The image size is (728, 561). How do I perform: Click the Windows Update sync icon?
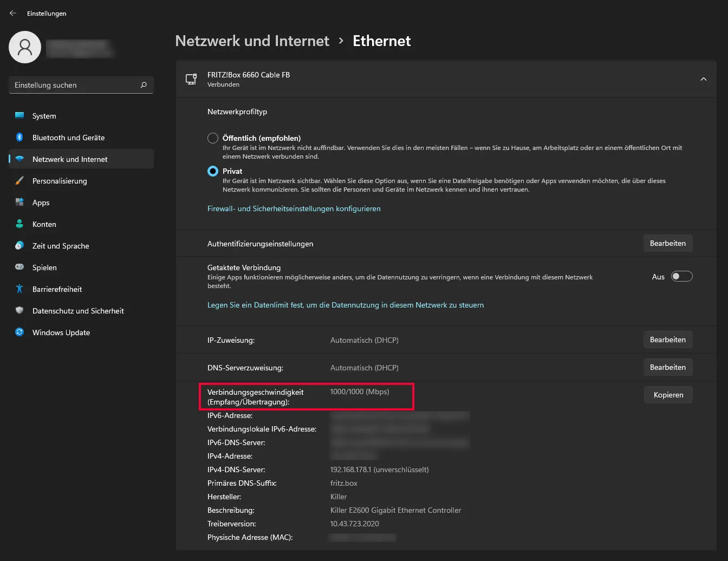point(19,332)
